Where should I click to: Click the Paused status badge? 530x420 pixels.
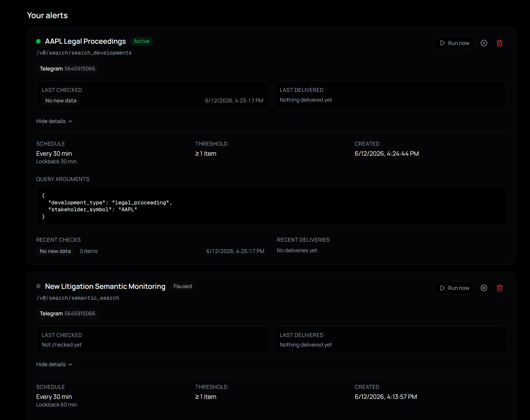182,286
